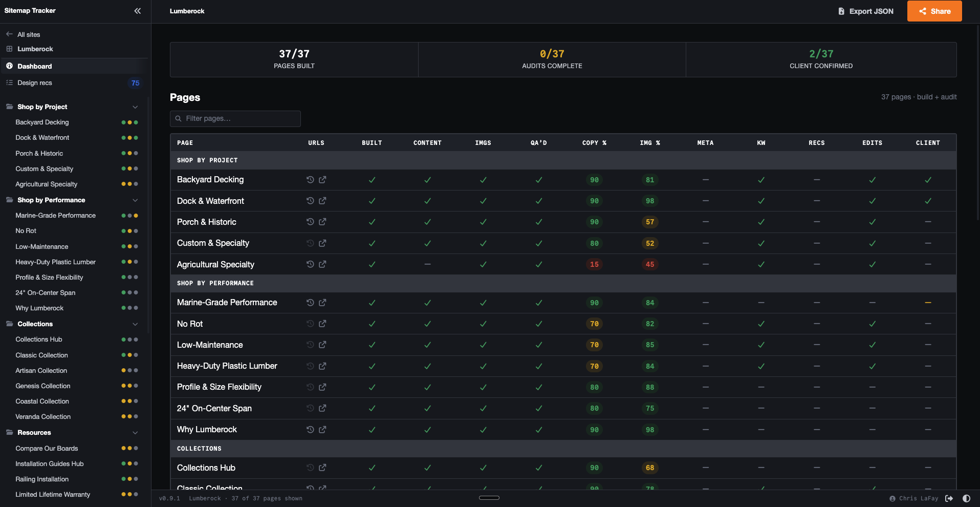This screenshot has width=980, height=507.
Task: Toggle QA'D check for No Rot
Action: [538, 324]
